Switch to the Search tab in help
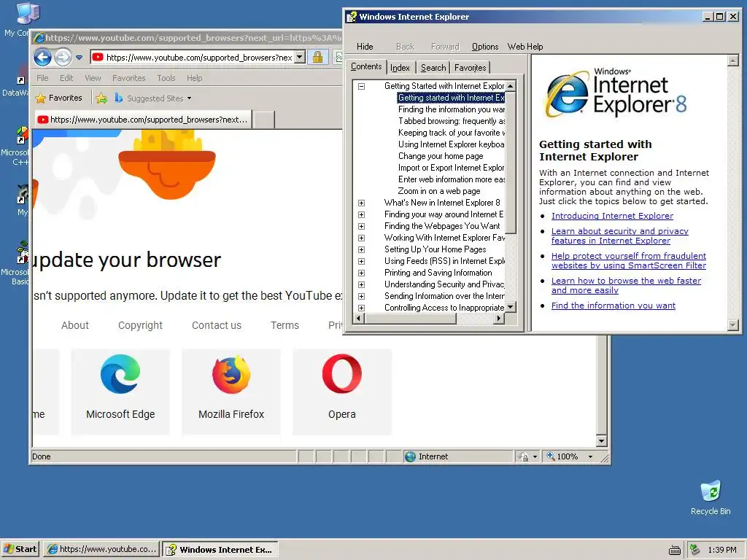This screenshot has height=560, width=747. click(x=433, y=68)
